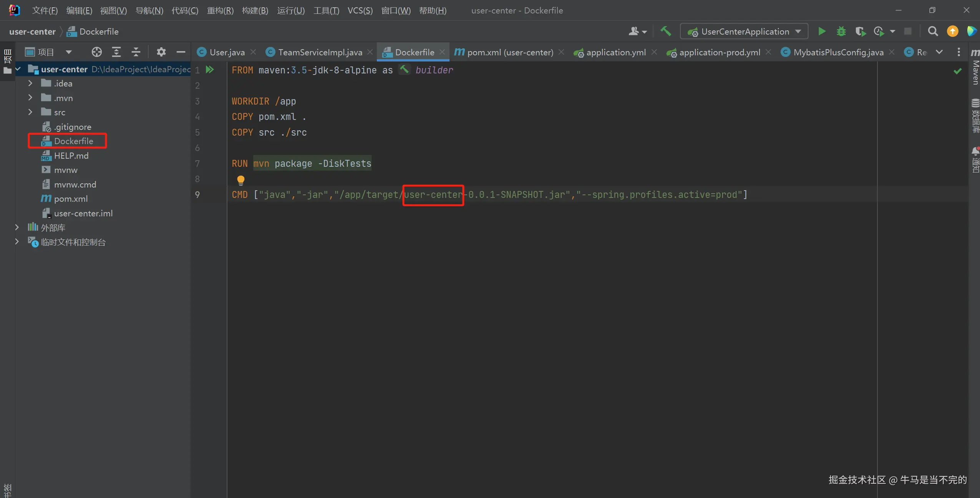
Task: Open the VCS menu
Action: (x=360, y=10)
